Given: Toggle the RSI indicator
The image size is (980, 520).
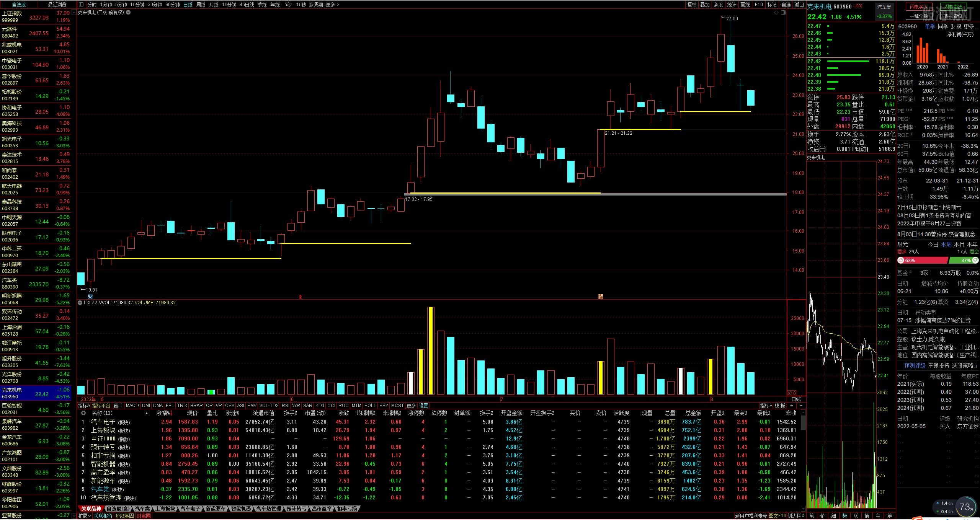Looking at the screenshot, I should (286, 405).
